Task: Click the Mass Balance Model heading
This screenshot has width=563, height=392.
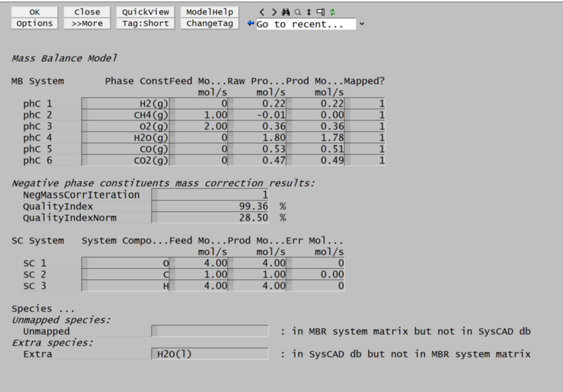Action: pyautogui.click(x=64, y=58)
